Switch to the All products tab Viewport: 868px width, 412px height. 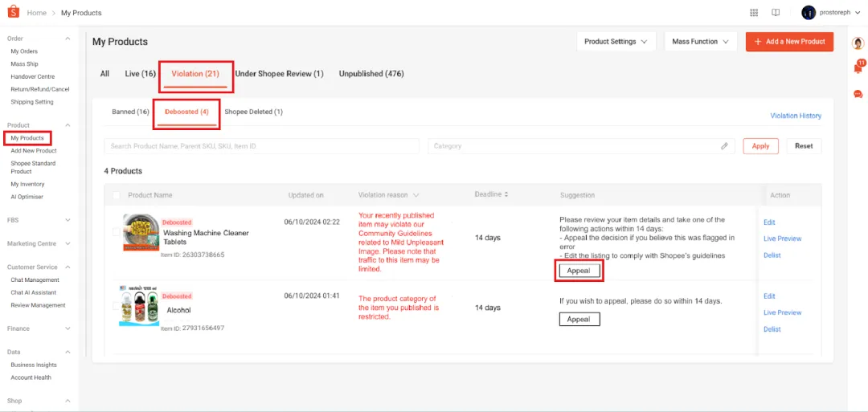click(x=104, y=74)
